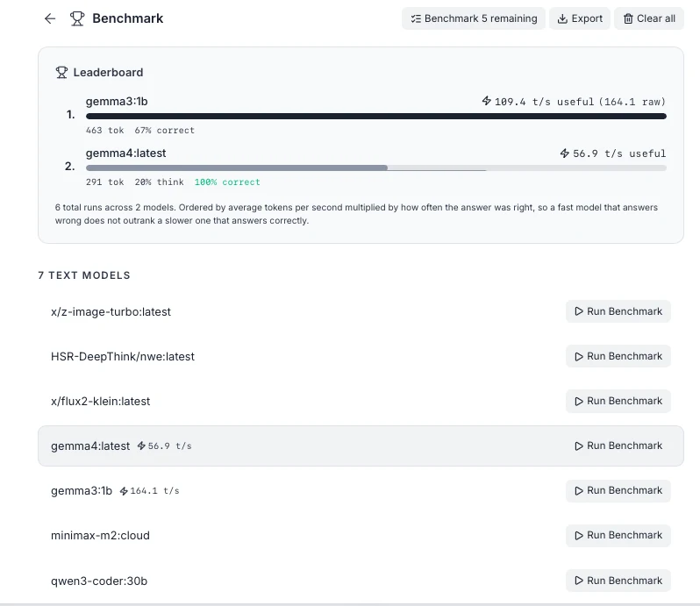Click the lightning icon beside 109.4 t/s useful

(x=487, y=101)
